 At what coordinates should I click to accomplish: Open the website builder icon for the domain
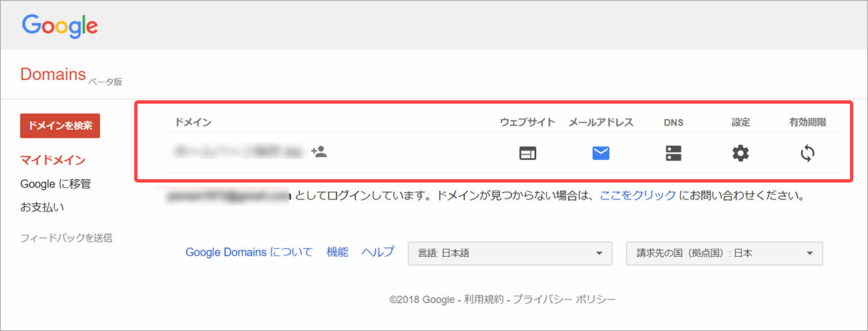click(527, 153)
